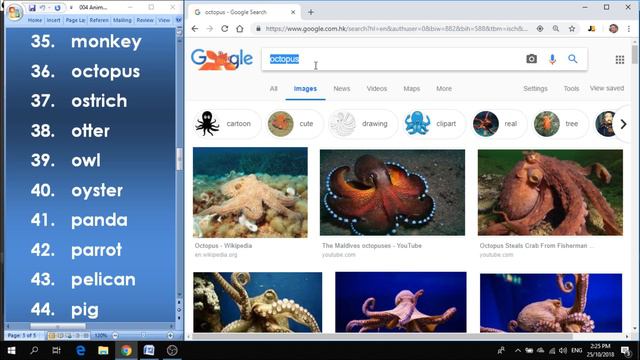Click the Office button in Word
Viewport: 640px width, 360px height.
pyautogui.click(x=15, y=12)
